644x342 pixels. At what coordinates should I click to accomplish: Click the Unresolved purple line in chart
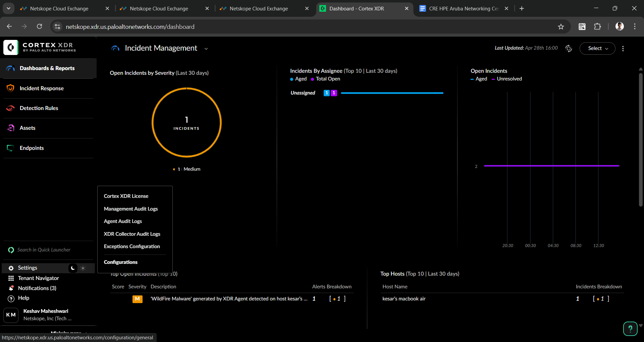click(x=551, y=166)
